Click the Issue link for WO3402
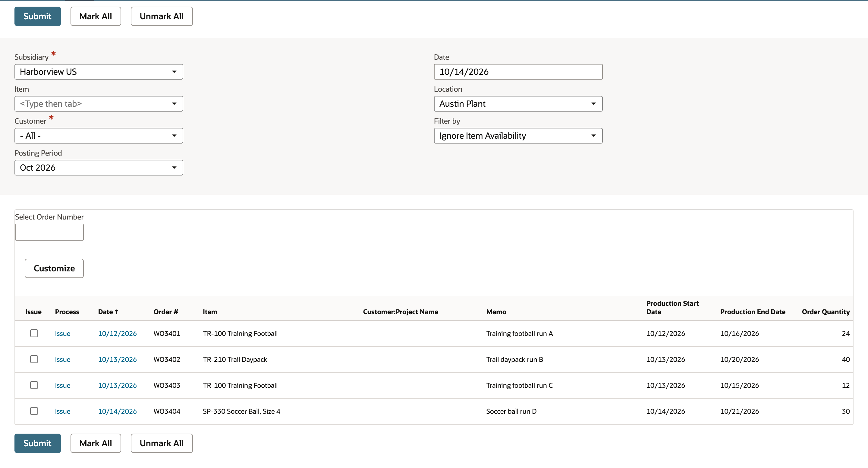The height and width of the screenshot is (468, 868). [63, 359]
